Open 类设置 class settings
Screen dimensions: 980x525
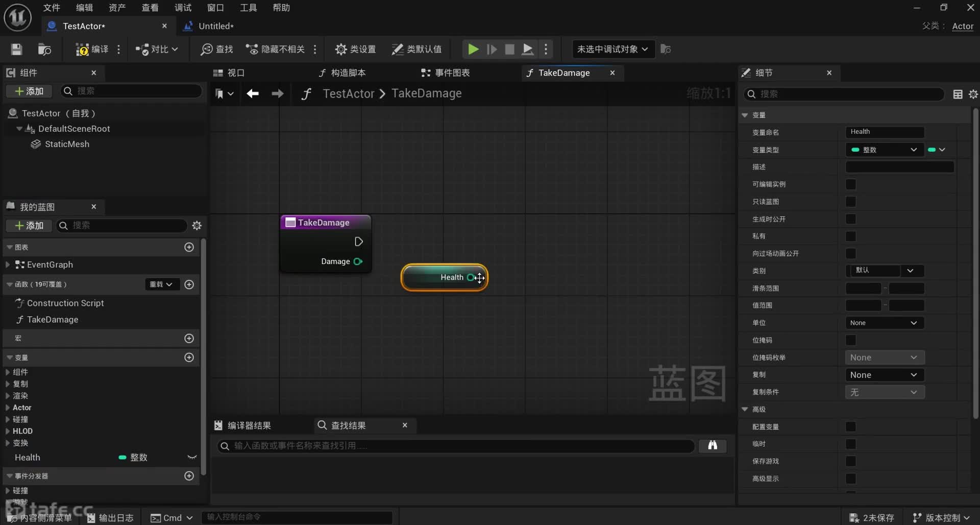355,49
